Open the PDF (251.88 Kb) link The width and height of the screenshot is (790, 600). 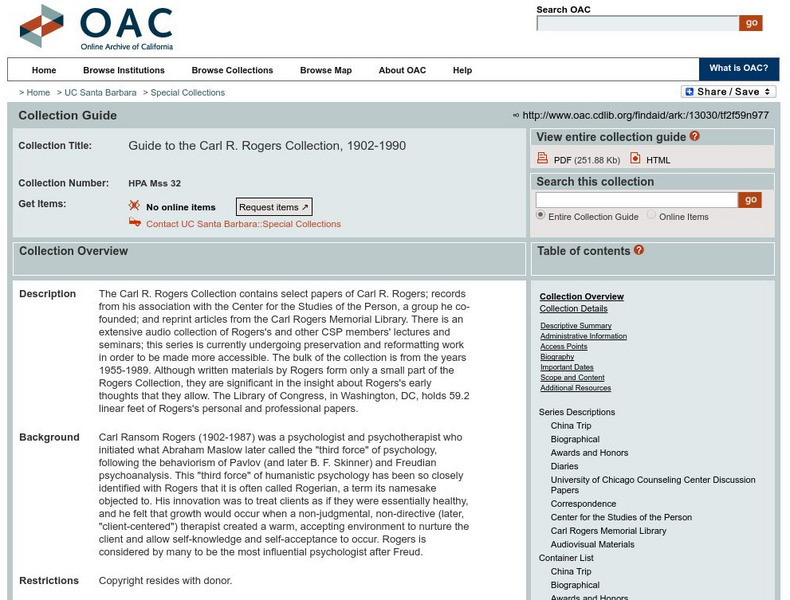click(x=587, y=160)
